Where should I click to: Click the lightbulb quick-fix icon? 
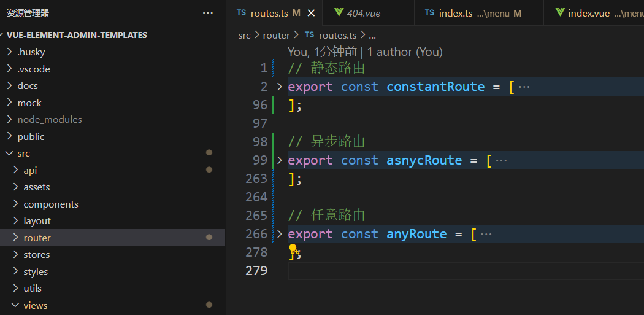(x=293, y=250)
